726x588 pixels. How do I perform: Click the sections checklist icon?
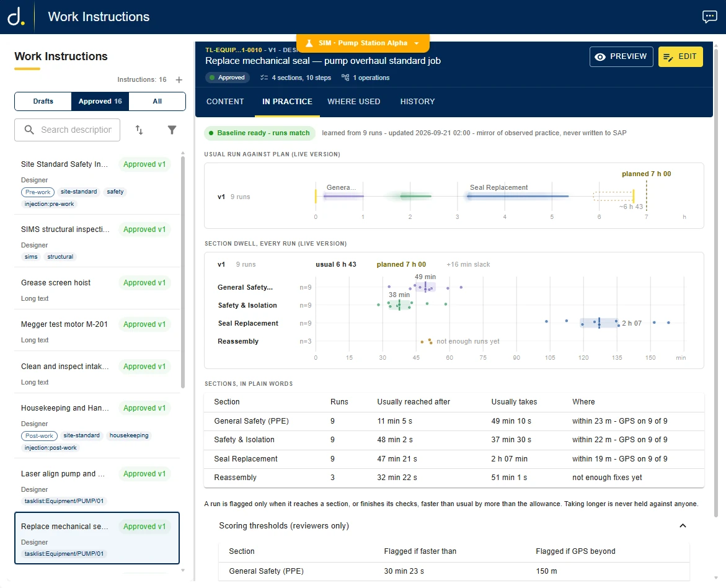coord(264,78)
